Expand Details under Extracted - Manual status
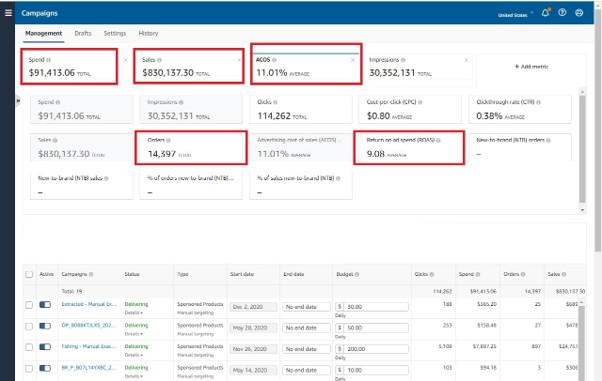Screen dimensions: 602x381 [x=134, y=313]
